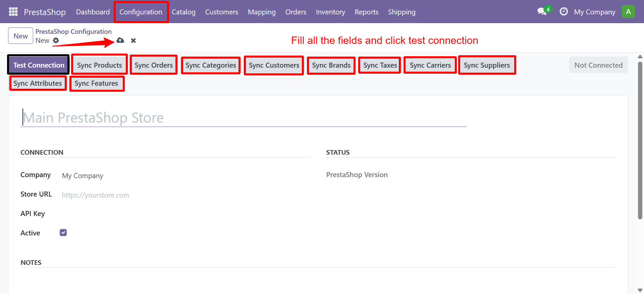This screenshot has height=294, width=644.
Task: Click the Sync Attributes button
Action: click(38, 83)
